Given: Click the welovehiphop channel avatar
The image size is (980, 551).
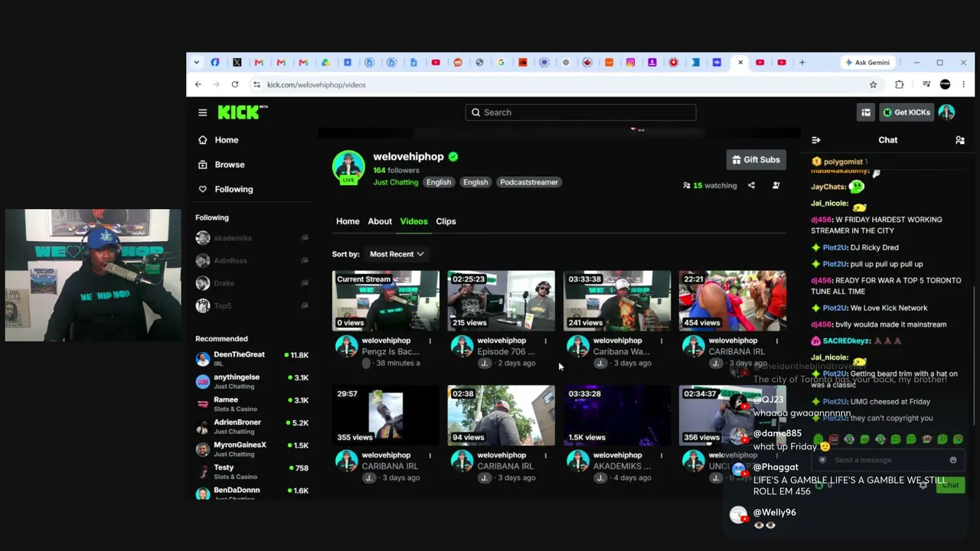Looking at the screenshot, I should (348, 167).
